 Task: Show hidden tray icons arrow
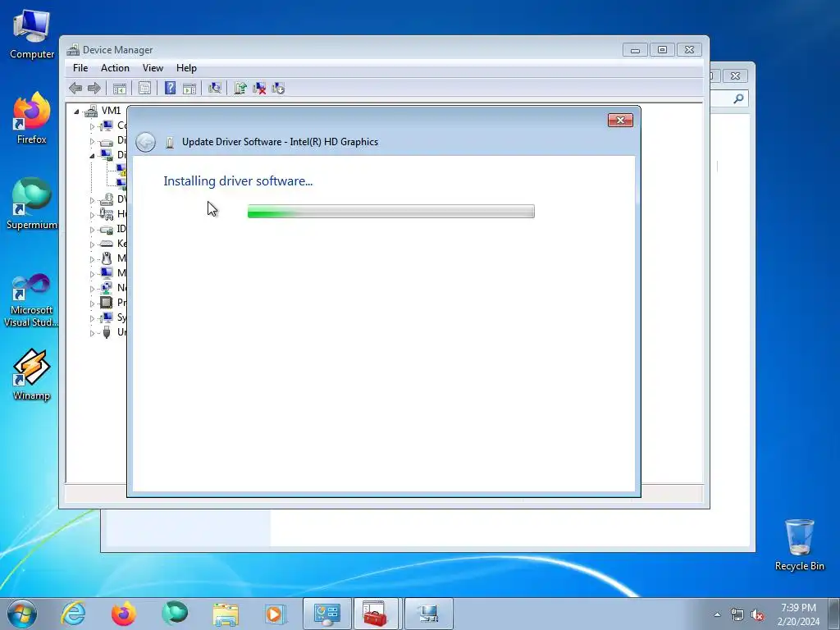[x=717, y=614]
